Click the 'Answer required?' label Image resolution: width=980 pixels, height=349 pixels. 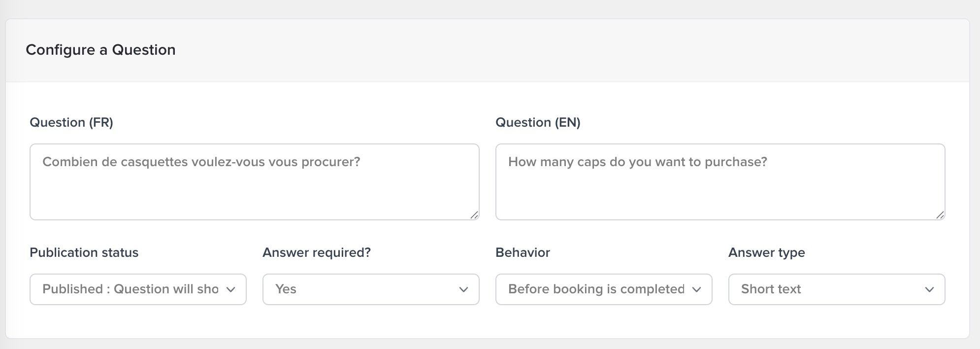[x=317, y=253]
